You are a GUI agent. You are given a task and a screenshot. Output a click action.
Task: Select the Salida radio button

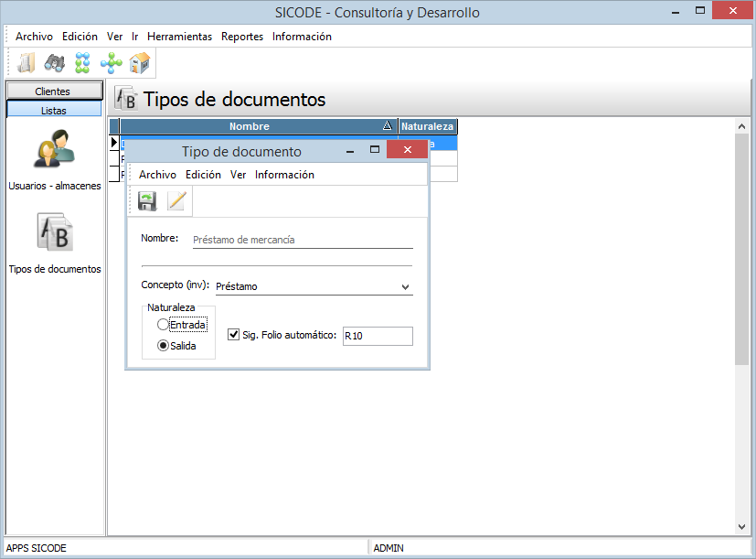click(x=164, y=346)
